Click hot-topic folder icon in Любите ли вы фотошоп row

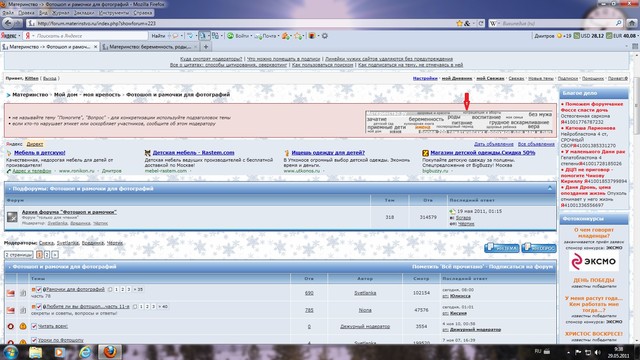(x=11, y=310)
